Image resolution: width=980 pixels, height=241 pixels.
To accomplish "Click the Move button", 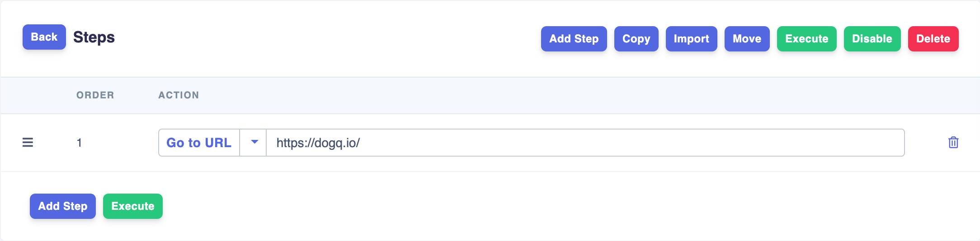I will coord(747,39).
